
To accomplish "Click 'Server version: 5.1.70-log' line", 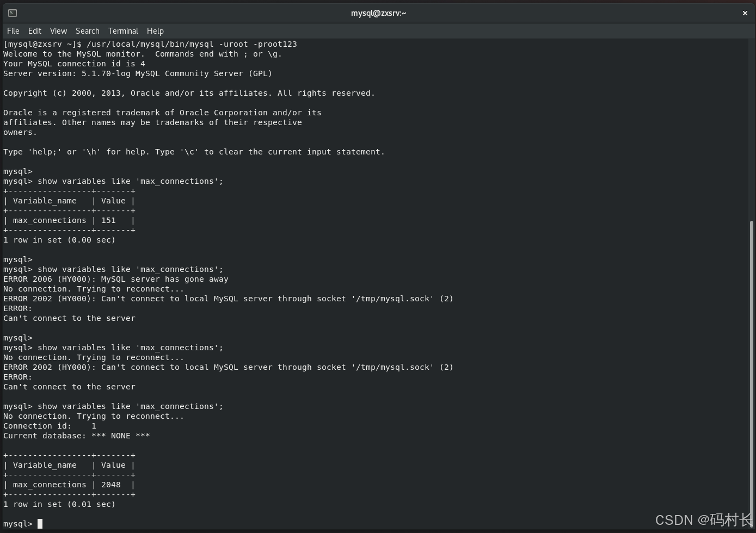I will click(138, 73).
